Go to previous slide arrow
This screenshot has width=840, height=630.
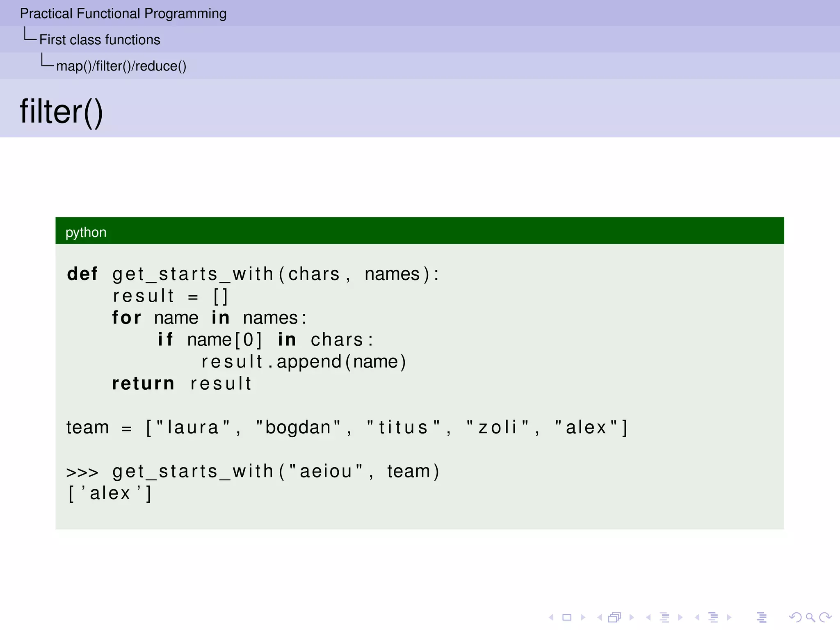551,617
